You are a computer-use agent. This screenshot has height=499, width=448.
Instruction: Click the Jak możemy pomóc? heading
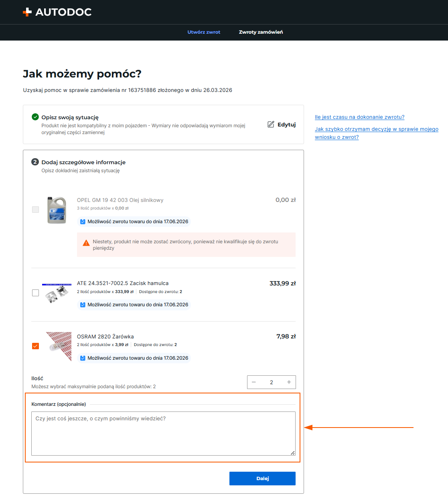pyautogui.click(x=82, y=74)
